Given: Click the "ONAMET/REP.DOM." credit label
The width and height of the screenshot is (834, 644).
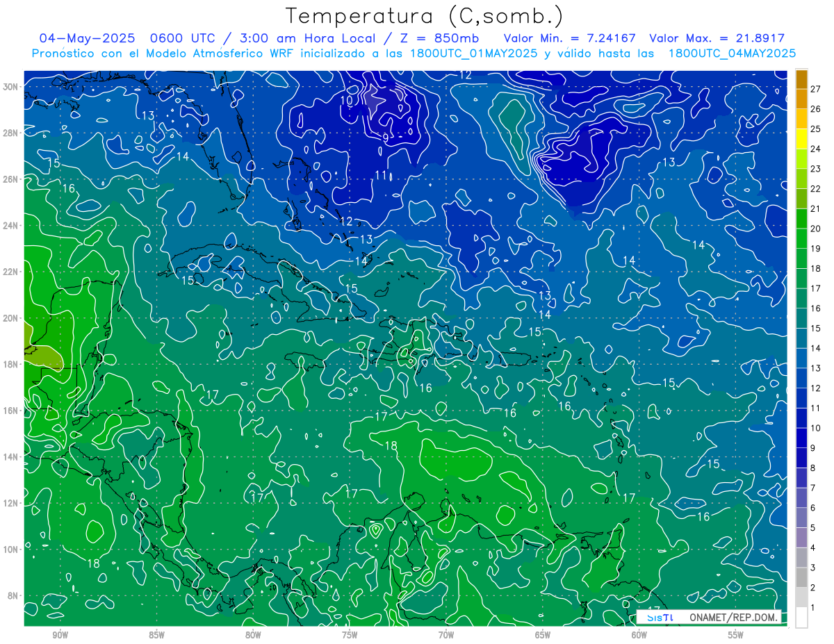Looking at the screenshot, I should 733,617.
